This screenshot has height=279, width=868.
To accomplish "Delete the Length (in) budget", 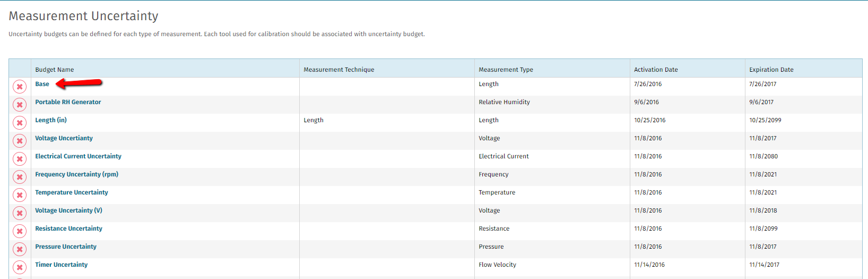I will point(20,123).
